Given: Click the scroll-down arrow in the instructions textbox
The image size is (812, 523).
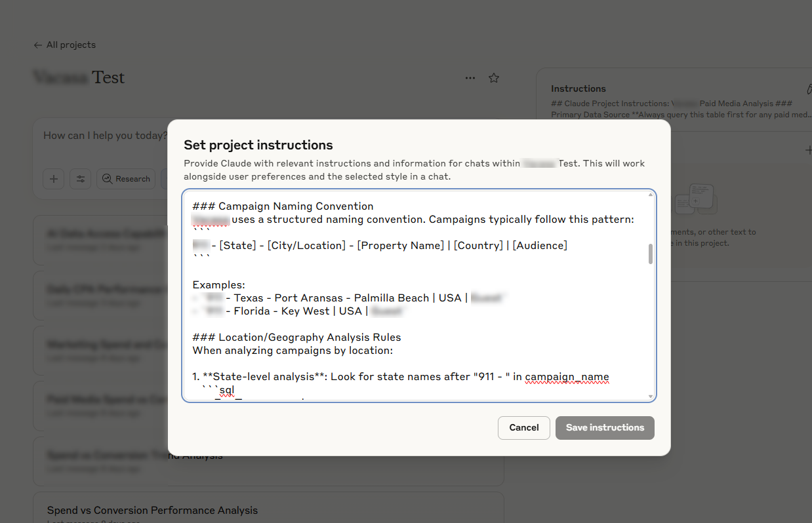Looking at the screenshot, I should [651, 396].
